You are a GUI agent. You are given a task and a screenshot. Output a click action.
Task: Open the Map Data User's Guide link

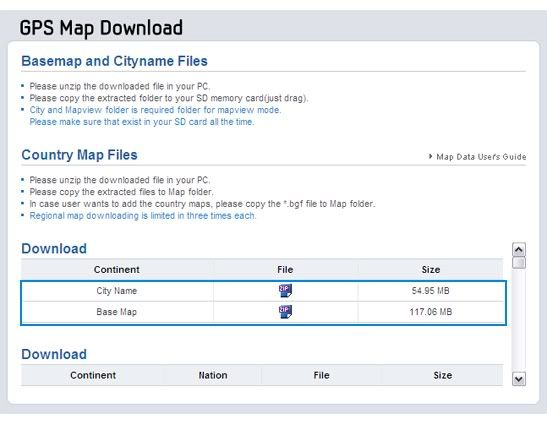coord(481,157)
